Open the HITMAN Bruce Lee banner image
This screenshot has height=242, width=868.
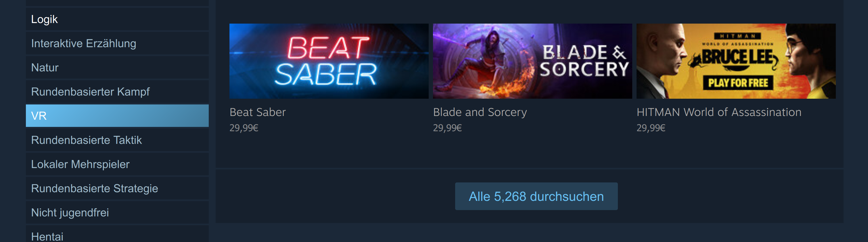pos(736,61)
